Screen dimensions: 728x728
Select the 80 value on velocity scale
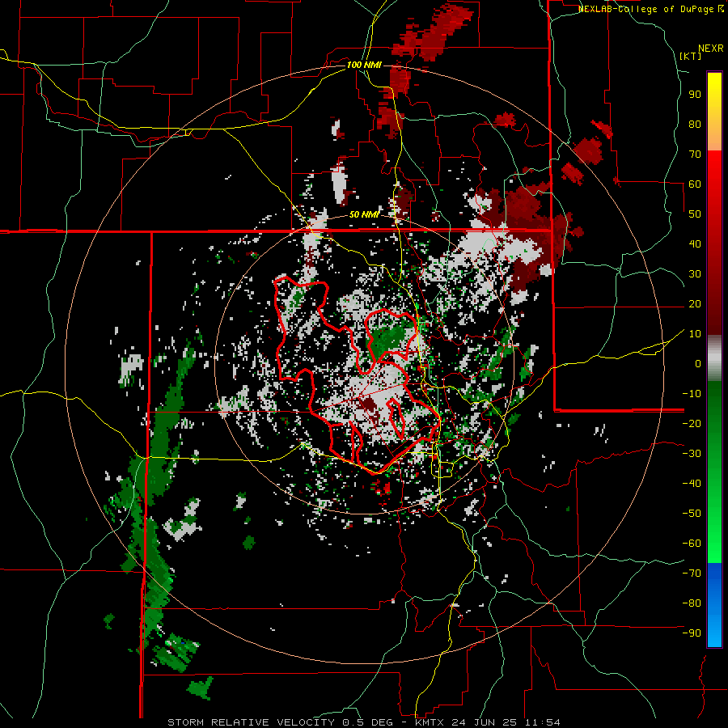click(695, 125)
